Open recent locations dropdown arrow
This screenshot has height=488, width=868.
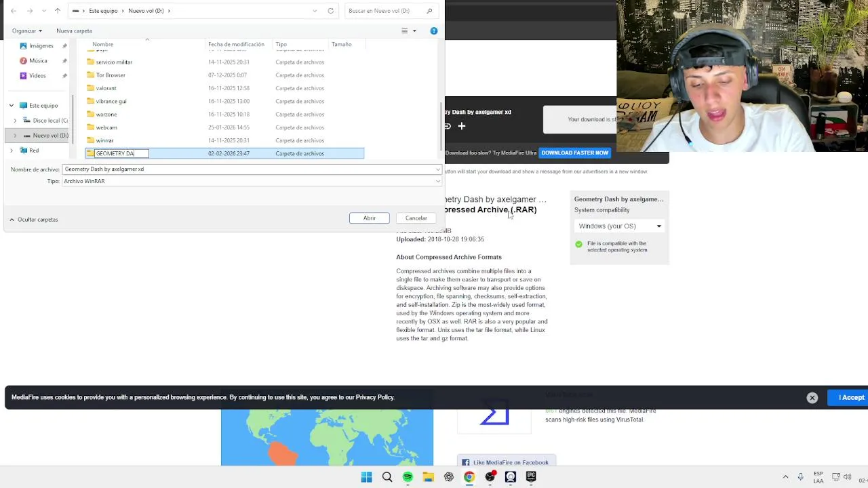[x=44, y=11]
